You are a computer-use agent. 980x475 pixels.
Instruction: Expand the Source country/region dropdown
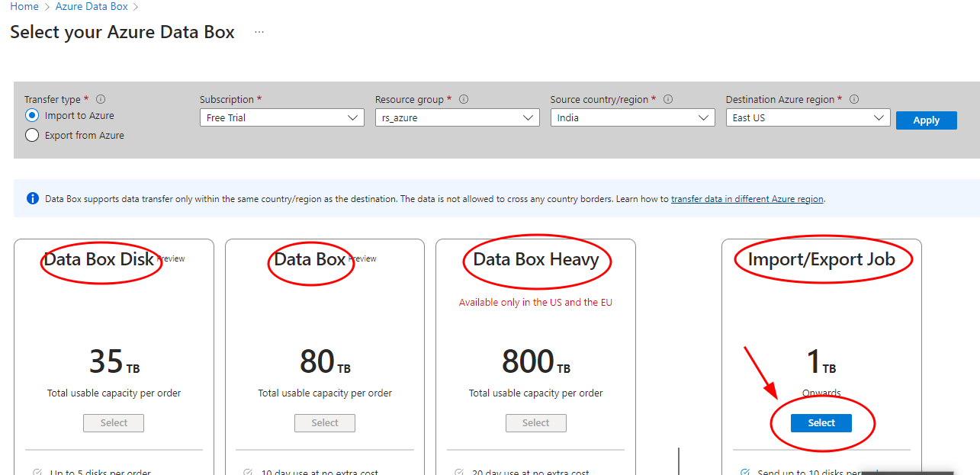632,117
